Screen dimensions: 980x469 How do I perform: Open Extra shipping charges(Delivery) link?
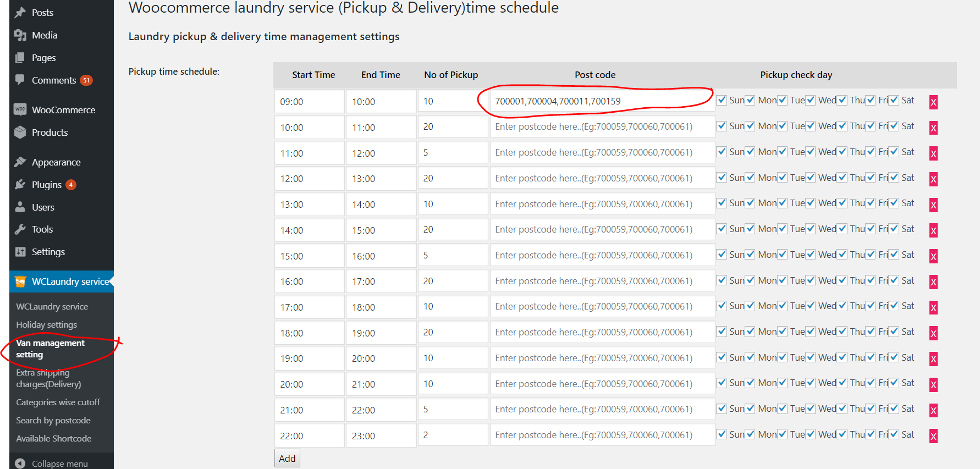48,378
